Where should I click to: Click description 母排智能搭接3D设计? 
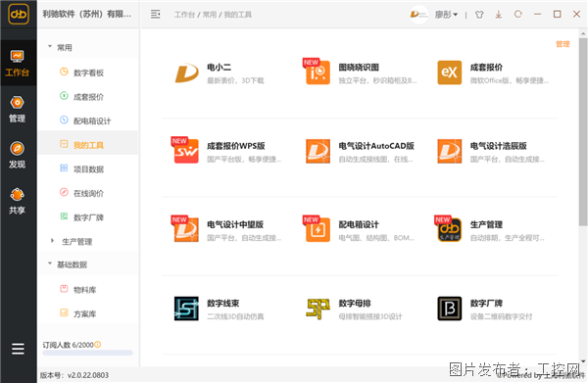[370, 316]
